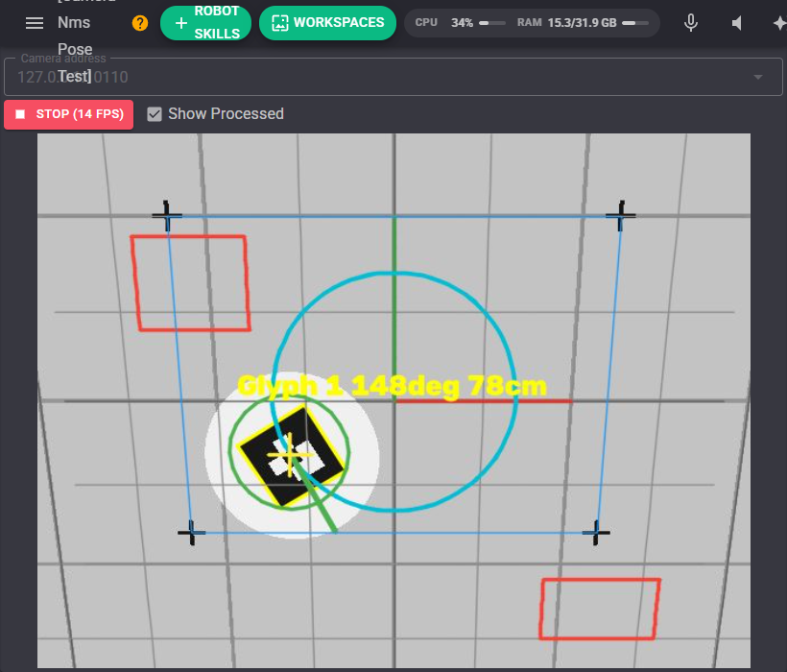Click the microphone icon
The height and width of the screenshot is (672, 787).
(691, 23)
